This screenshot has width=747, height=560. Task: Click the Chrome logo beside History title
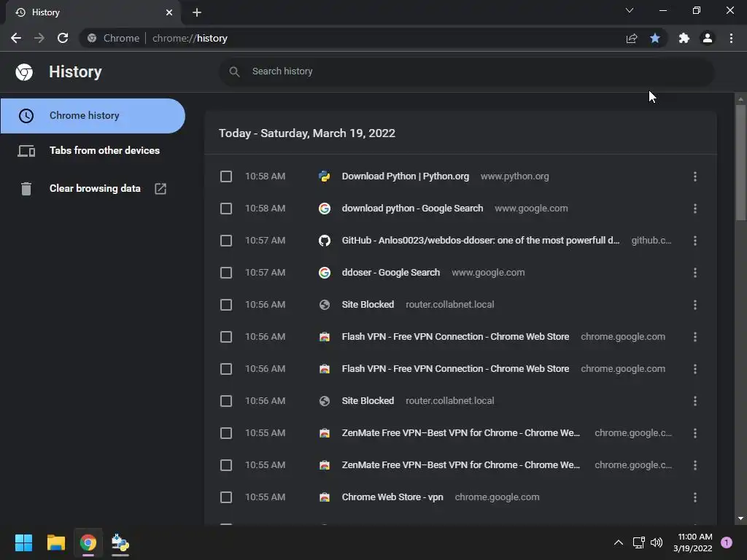[x=24, y=72]
